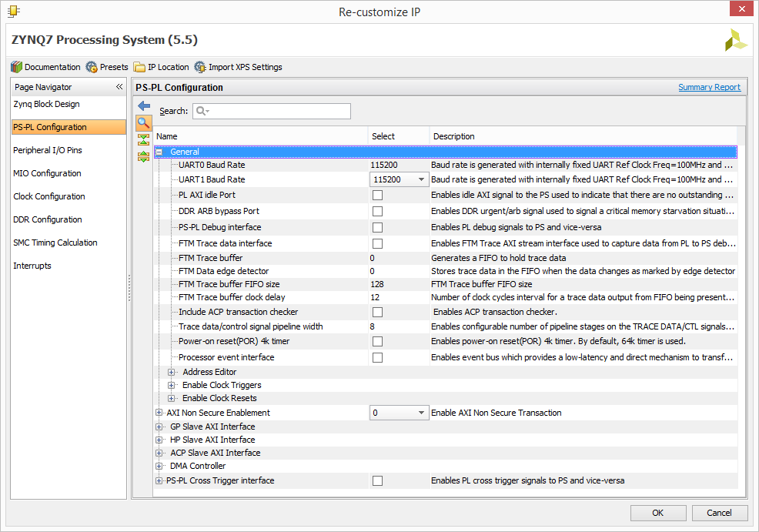Expand the Address Editor node
This screenshot has width=759, height=532.
172,373
